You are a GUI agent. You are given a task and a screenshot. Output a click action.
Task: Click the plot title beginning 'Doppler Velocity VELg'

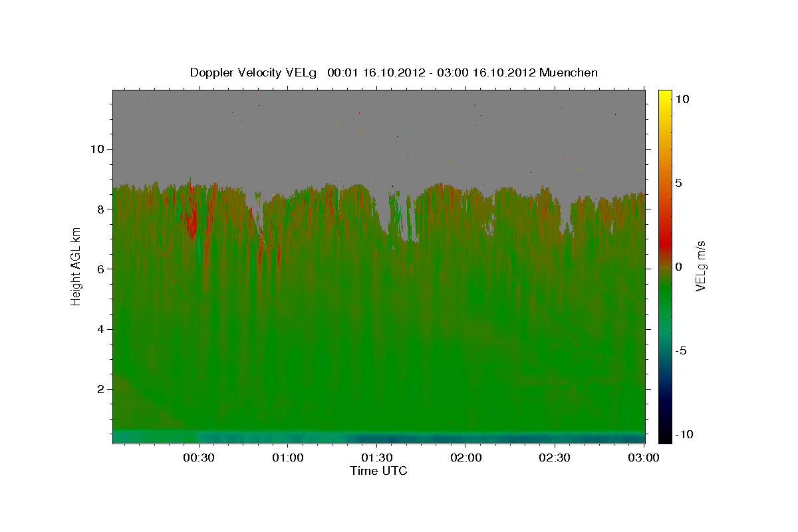394,72
